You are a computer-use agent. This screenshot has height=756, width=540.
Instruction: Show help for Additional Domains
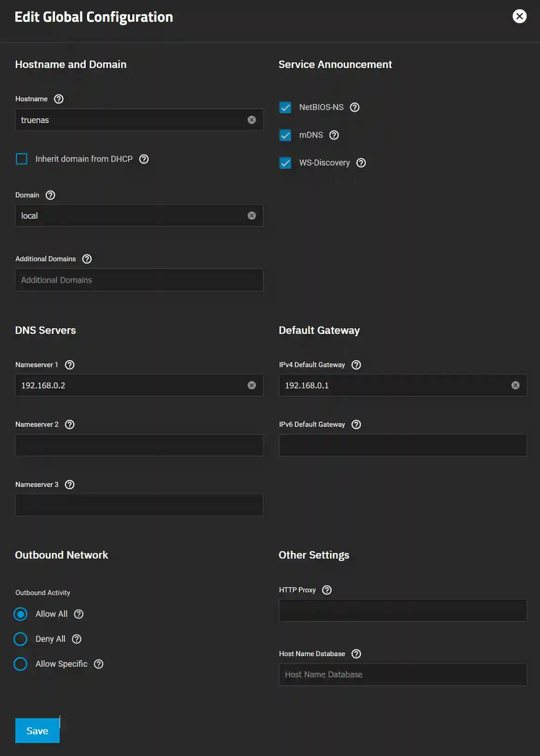click(87, 259)
